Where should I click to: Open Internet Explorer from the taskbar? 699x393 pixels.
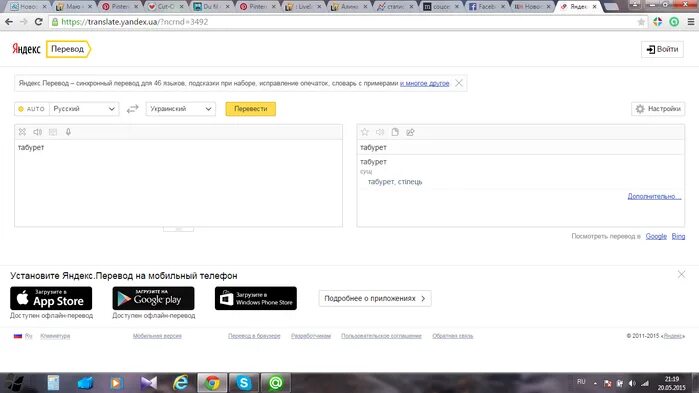tap(181, 383)
